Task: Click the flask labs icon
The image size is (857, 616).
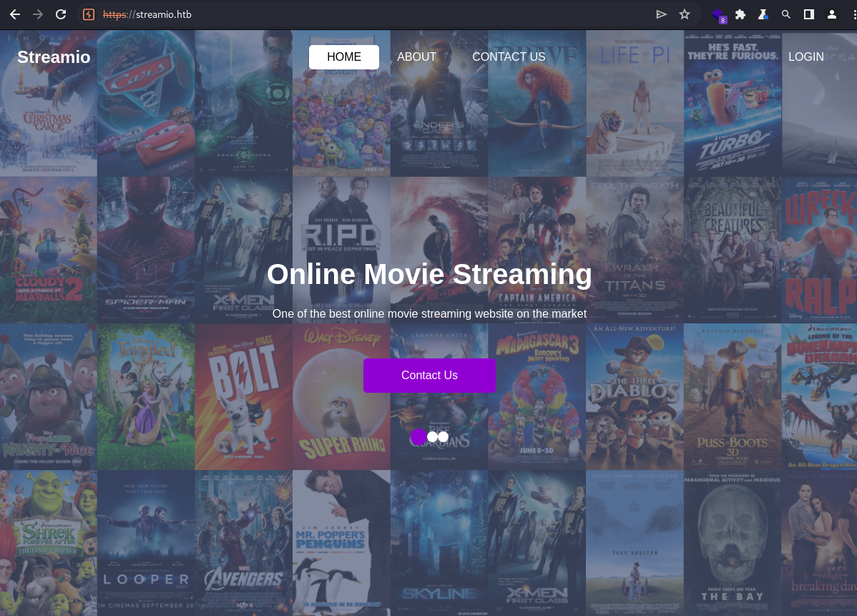Action: click(763, 14)
